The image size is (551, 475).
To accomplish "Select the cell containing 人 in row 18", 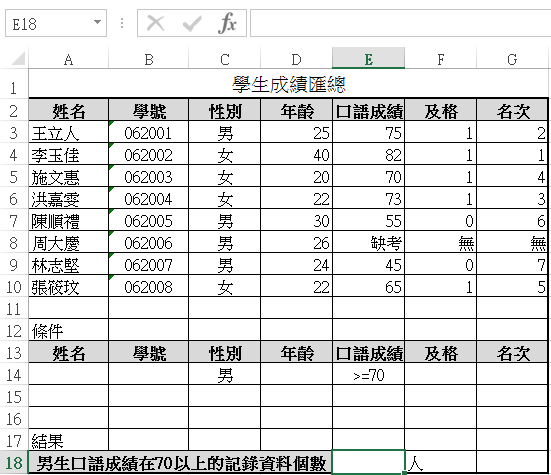I will pyautogui.click(x=441, y=462).
